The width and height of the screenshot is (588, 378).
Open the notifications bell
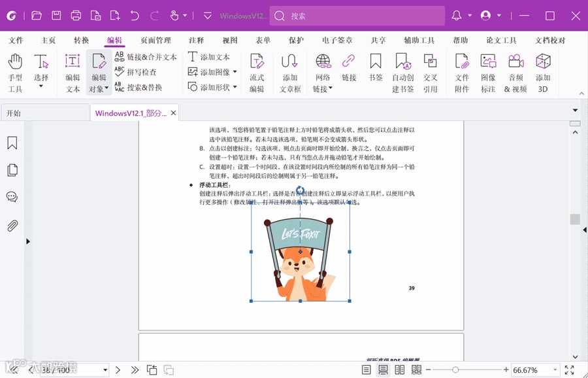tap(457, 16)
